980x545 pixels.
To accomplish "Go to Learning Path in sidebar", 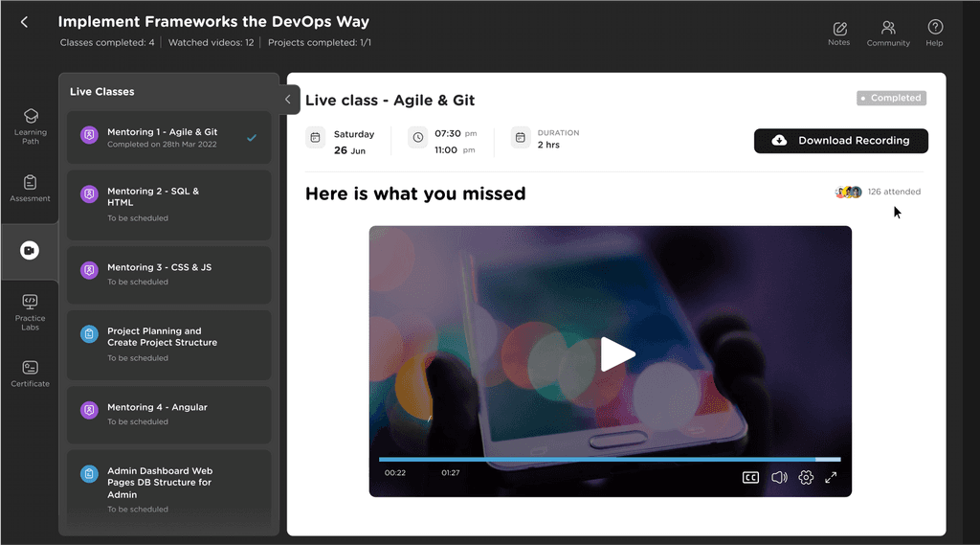I will click(x=30, y=126).
